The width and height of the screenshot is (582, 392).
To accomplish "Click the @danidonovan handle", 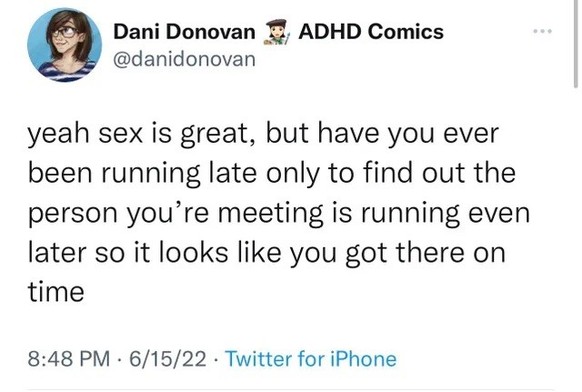I will coord(184,59).
